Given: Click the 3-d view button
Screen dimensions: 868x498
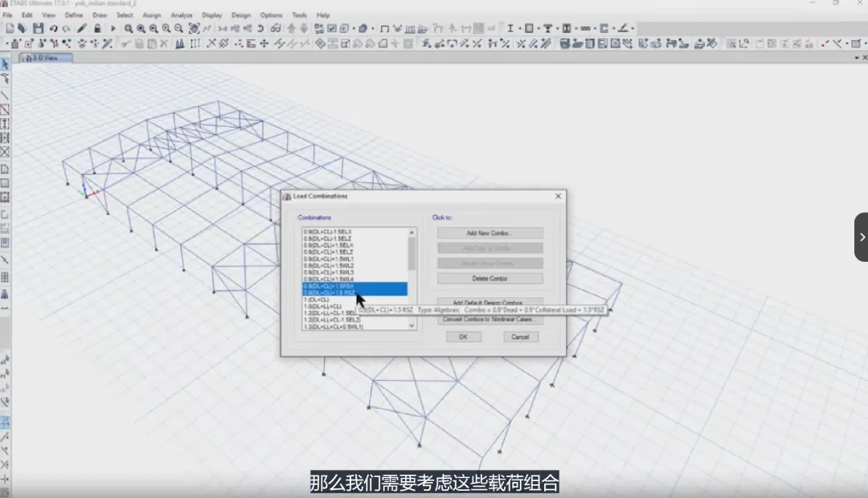Looking at the screenshot, I should [x=222, y=28].
